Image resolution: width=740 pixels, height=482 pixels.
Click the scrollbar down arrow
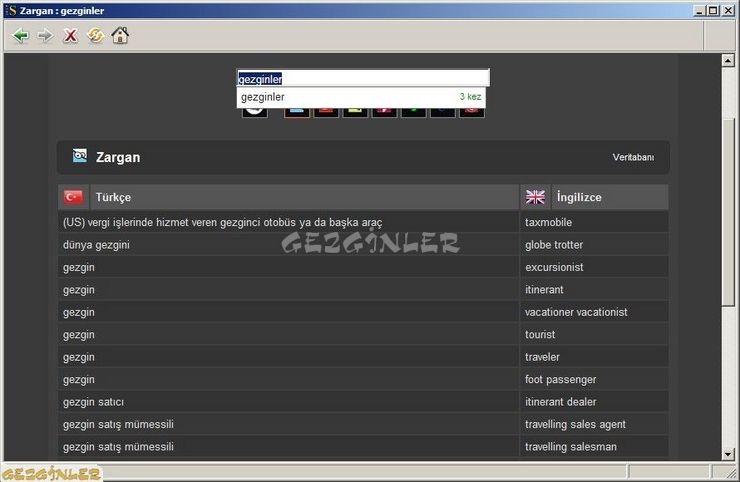[728, 454]
